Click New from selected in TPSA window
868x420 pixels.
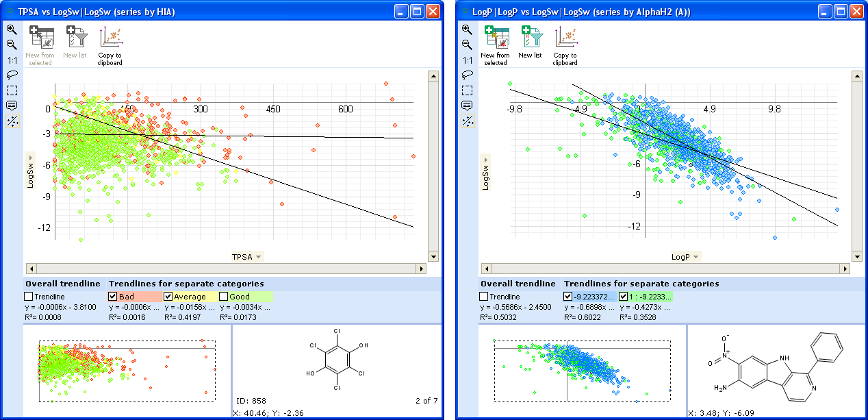[40, 45]
